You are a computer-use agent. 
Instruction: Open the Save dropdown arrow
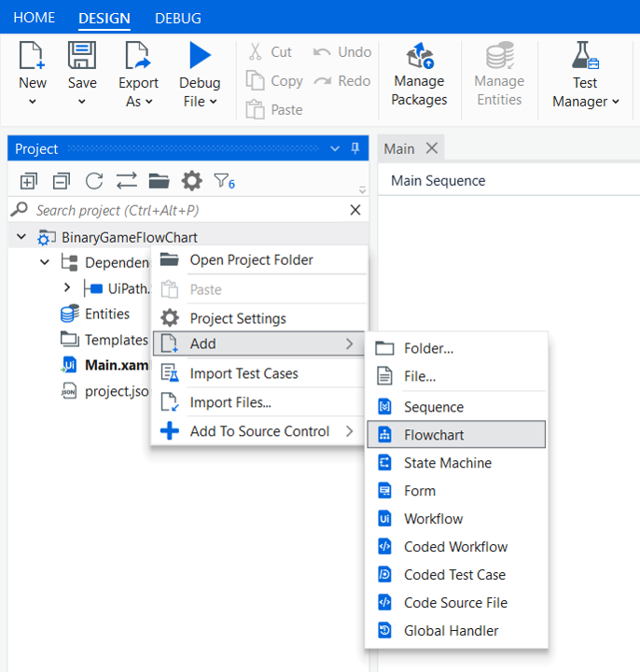(x=82, y=102)
